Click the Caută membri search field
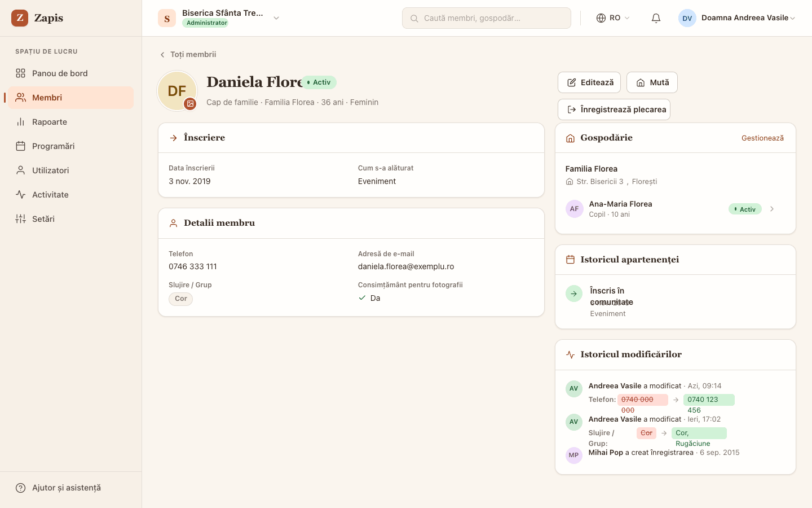Image resolution: width=812 pixels, height=508 pixels. tap(487, 18)
